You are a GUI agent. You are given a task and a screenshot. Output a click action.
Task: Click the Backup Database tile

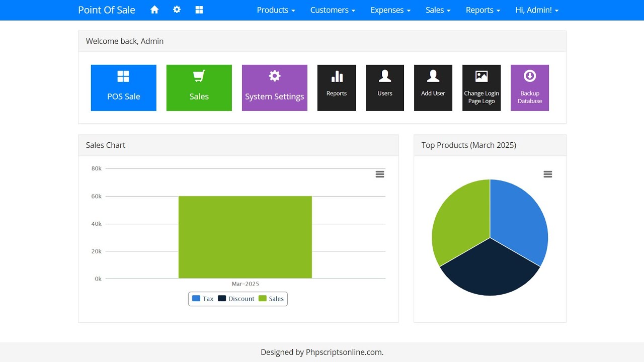pyautogui.click(x=530, y=88)
